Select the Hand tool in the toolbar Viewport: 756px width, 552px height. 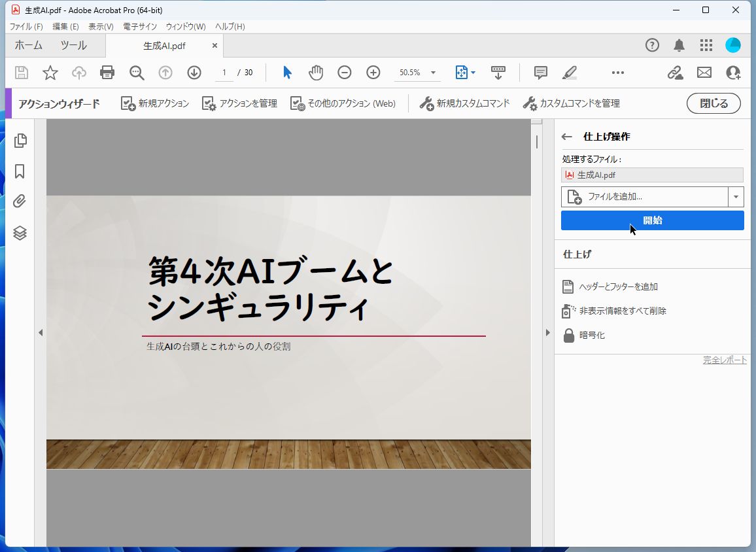(x=316, y=73)
